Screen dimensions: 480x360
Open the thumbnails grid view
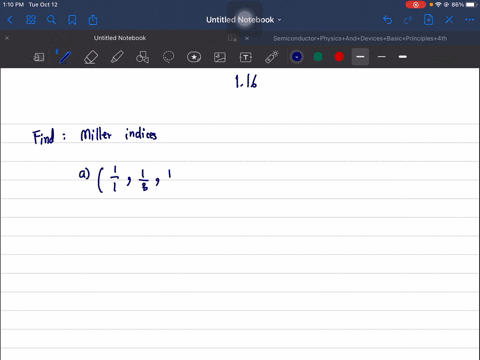31,20
